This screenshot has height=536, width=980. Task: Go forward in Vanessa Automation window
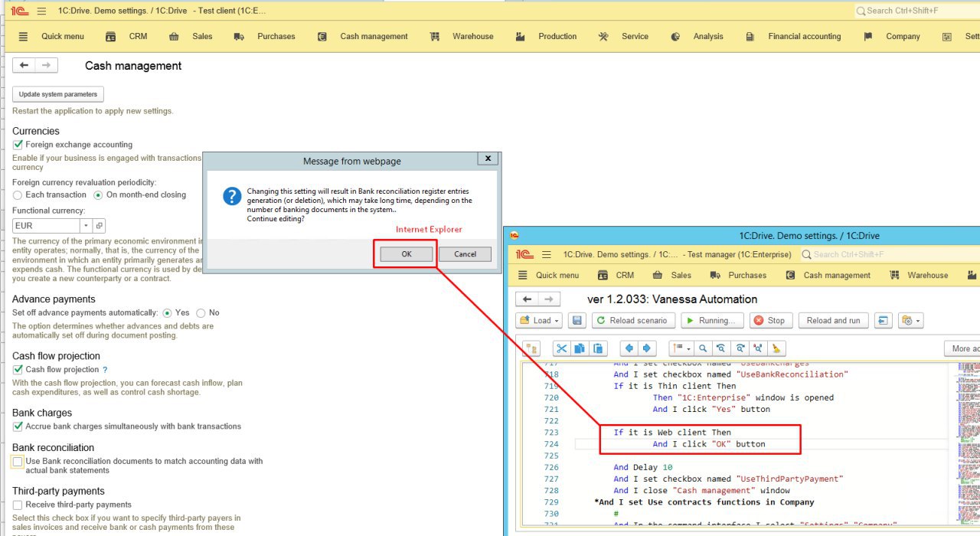550,299
